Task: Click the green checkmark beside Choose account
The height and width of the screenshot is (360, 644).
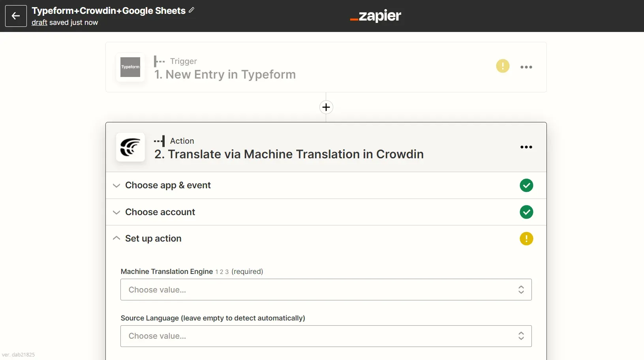Action: pos(526,212)
